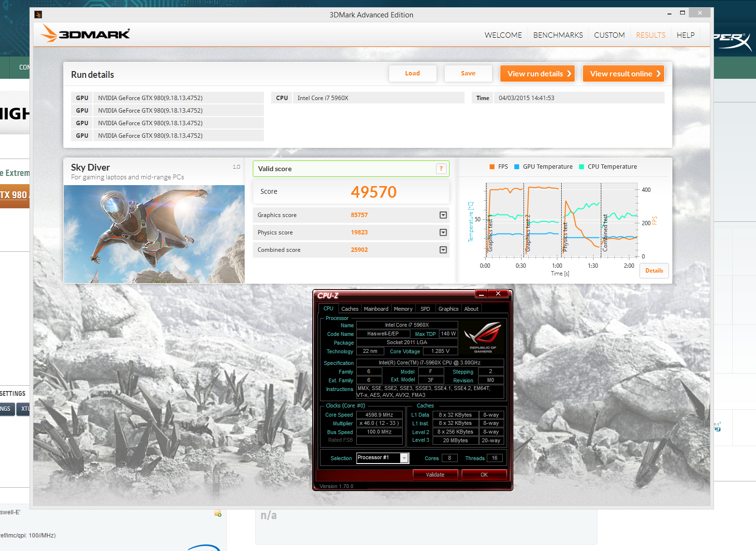The image size is (756, 551).
Task: Click the 3DMark title bar app icon
Action: [38, 14]
